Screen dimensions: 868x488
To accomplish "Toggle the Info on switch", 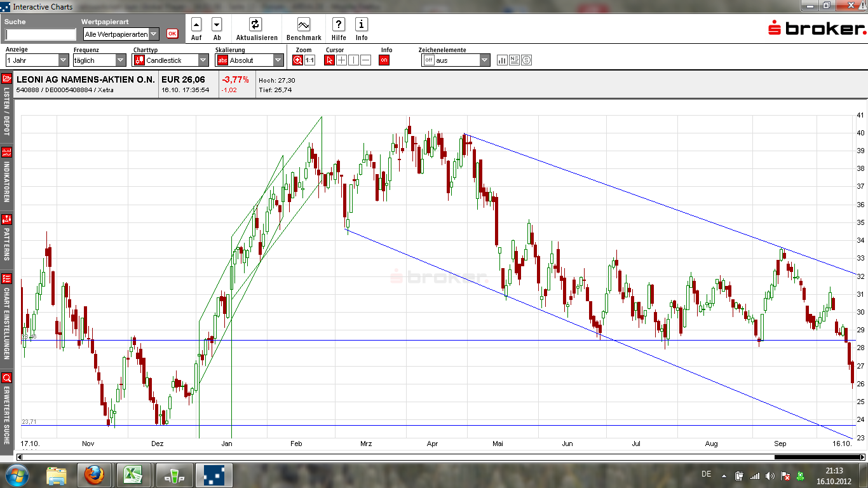I will [384, 60].
